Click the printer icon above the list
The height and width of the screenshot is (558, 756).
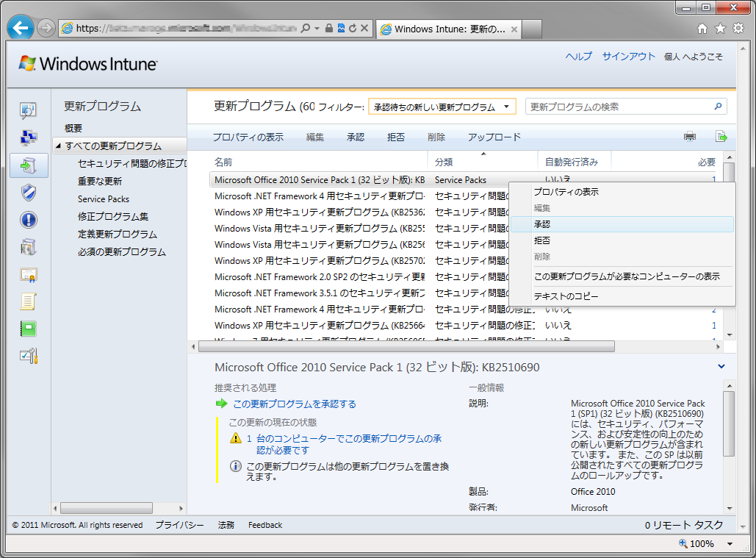(x=690, y=137)
